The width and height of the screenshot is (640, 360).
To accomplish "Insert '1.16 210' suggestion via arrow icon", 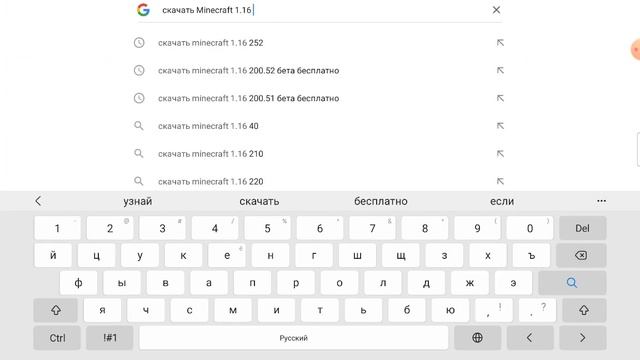I will tap(500, 153).
